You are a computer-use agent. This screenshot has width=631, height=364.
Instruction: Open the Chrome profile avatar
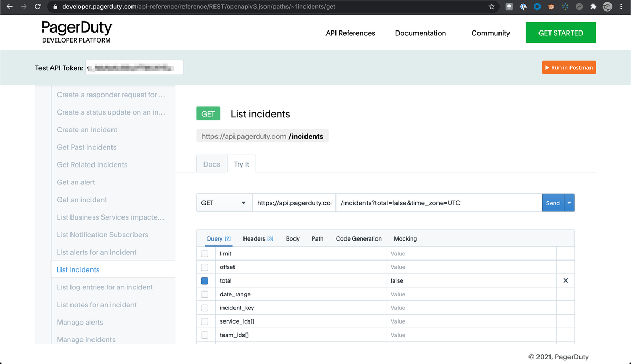click(607, 7)
